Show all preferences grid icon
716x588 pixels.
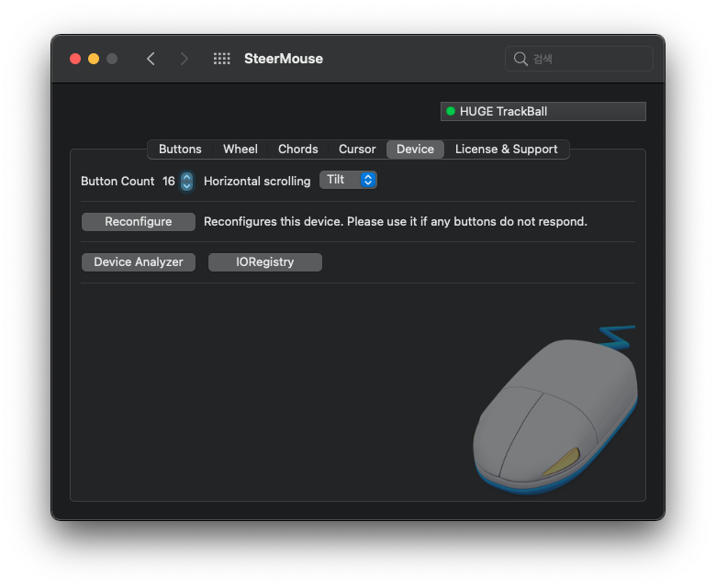(222, 59)
